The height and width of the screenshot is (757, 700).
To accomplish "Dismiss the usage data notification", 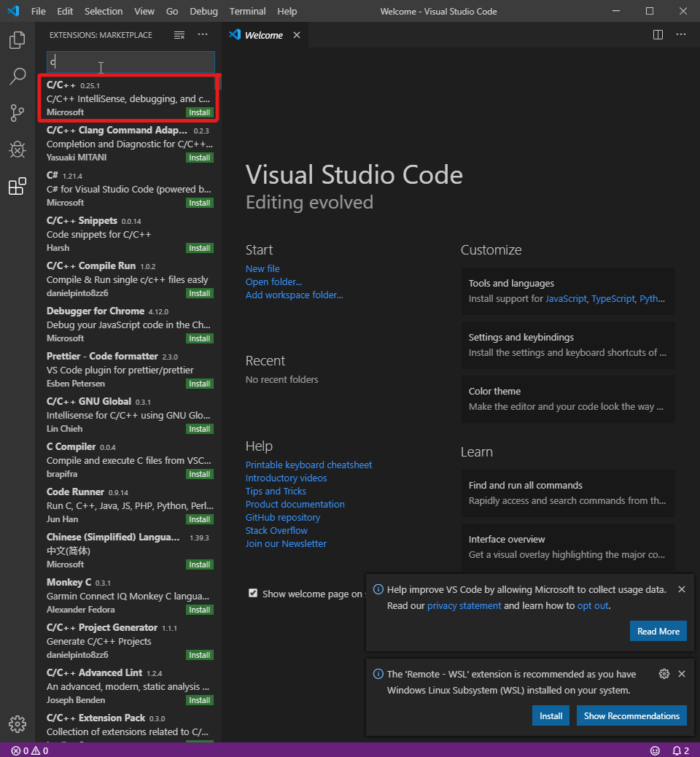I will tap(681, 589).
